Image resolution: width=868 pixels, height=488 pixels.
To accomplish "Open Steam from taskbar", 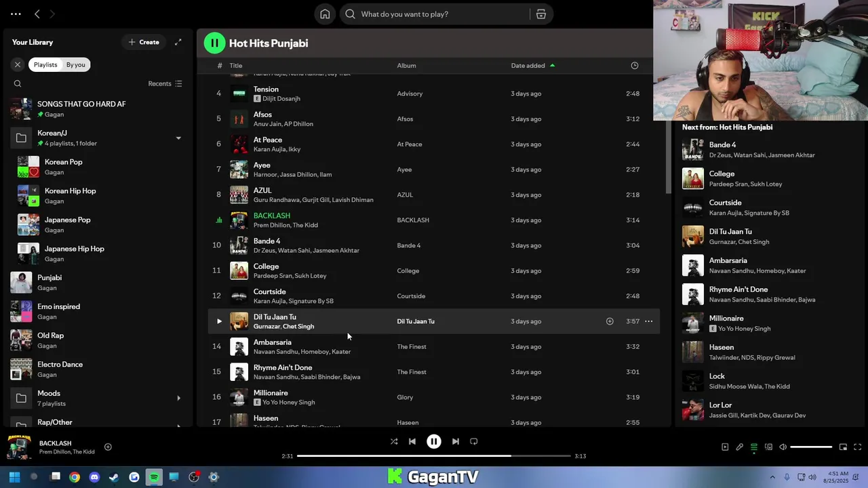I will click(114, 477).
